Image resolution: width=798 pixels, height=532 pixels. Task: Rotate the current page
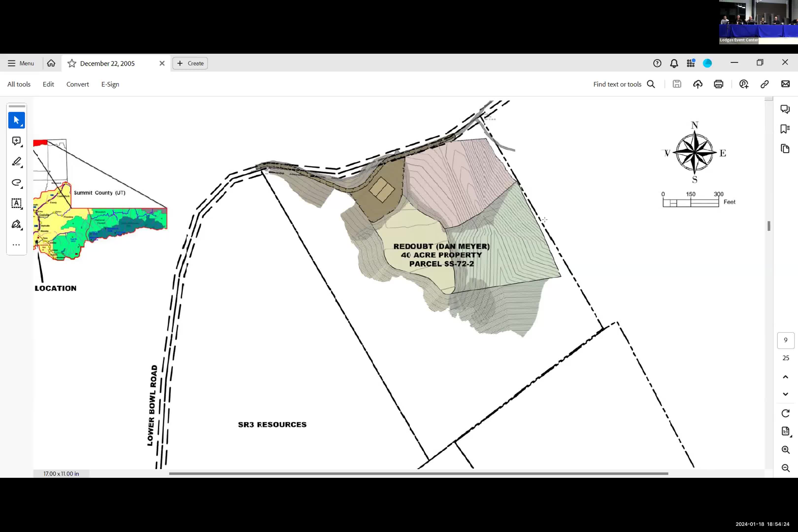click(x=785, y=413)
